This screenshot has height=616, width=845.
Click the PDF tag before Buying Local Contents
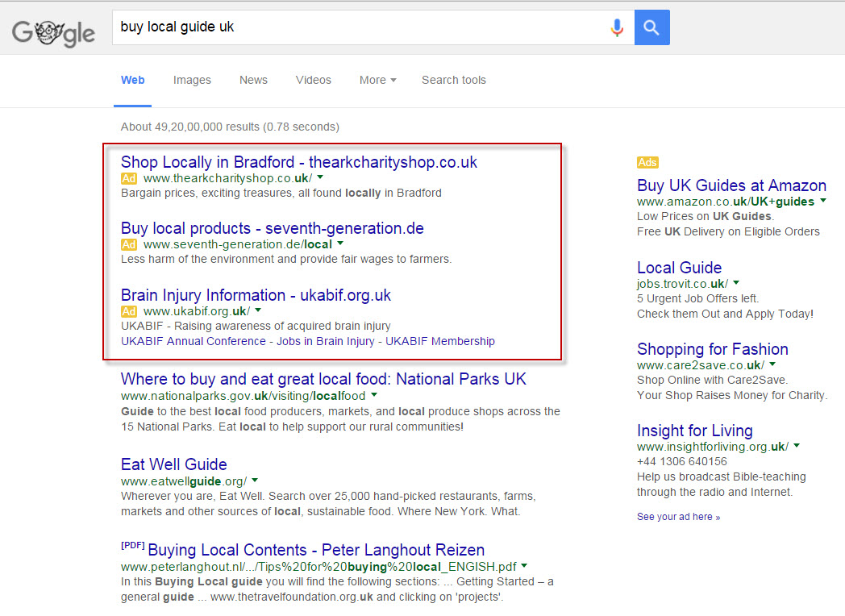(132, 545)
